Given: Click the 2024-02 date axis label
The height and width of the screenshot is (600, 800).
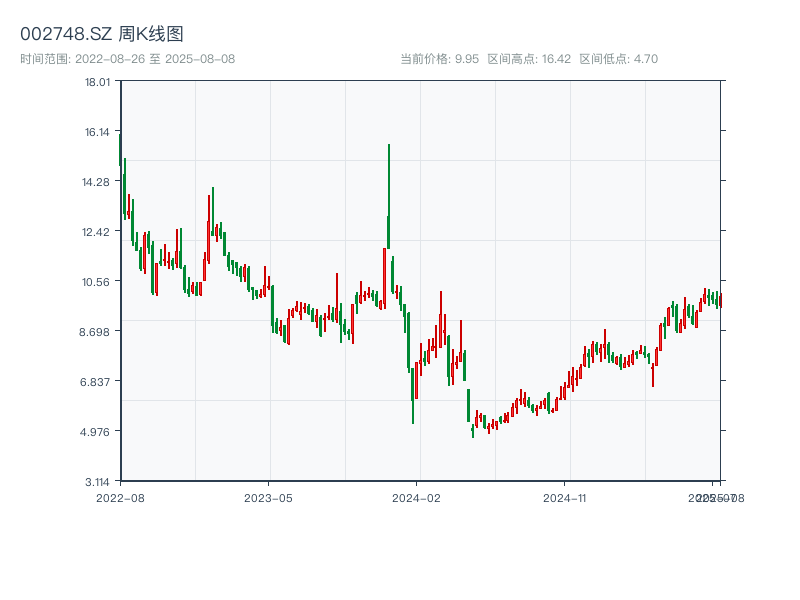Looking at the screenshot, I should coord(417,497).
